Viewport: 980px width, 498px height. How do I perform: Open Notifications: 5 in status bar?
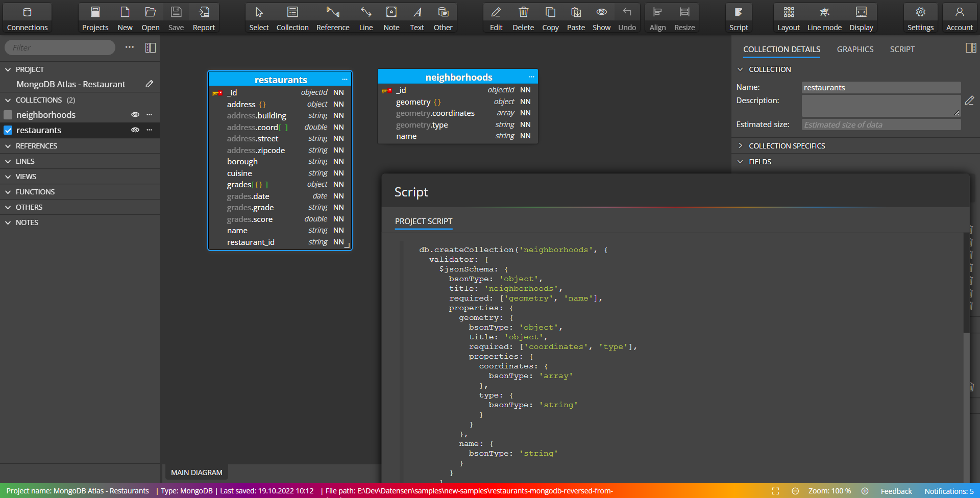(949, 491)
